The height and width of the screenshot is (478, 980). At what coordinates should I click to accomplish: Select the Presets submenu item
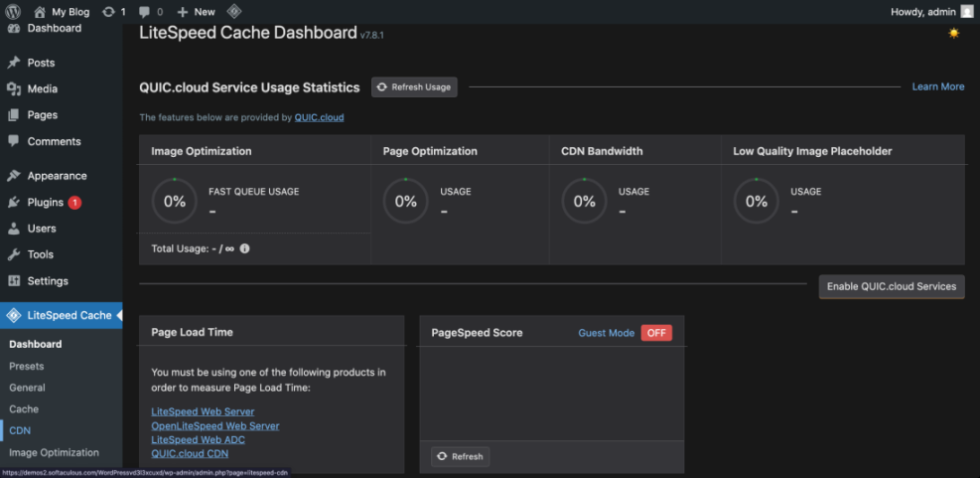click(26, 366)
